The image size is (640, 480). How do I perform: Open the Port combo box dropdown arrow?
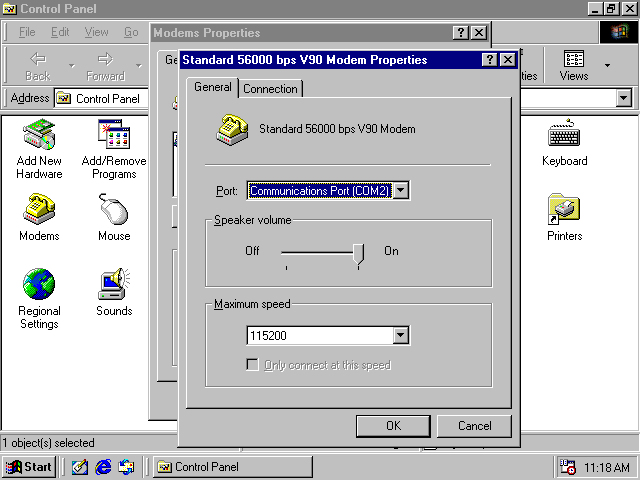tap(401, 190)
